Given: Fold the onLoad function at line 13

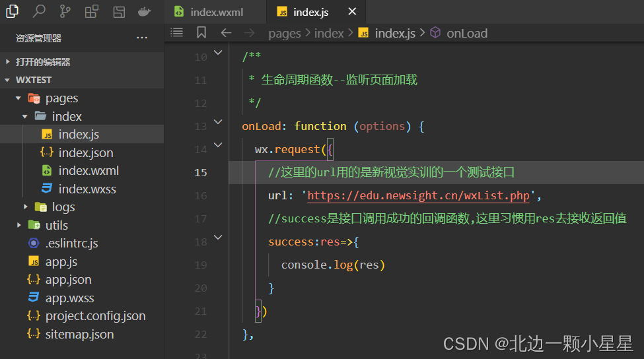Looking at the screenshot, I should [x=218, y=122].
